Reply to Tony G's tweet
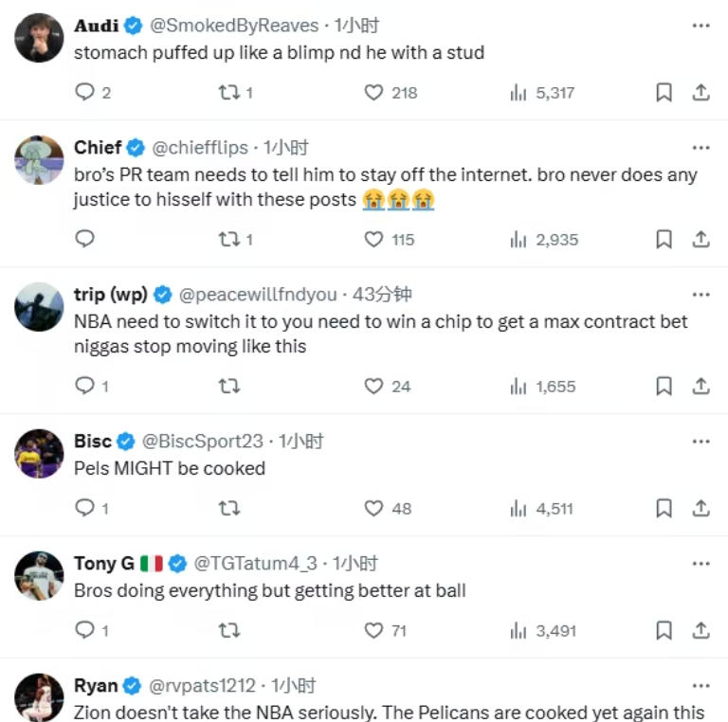 click(85, 630)
